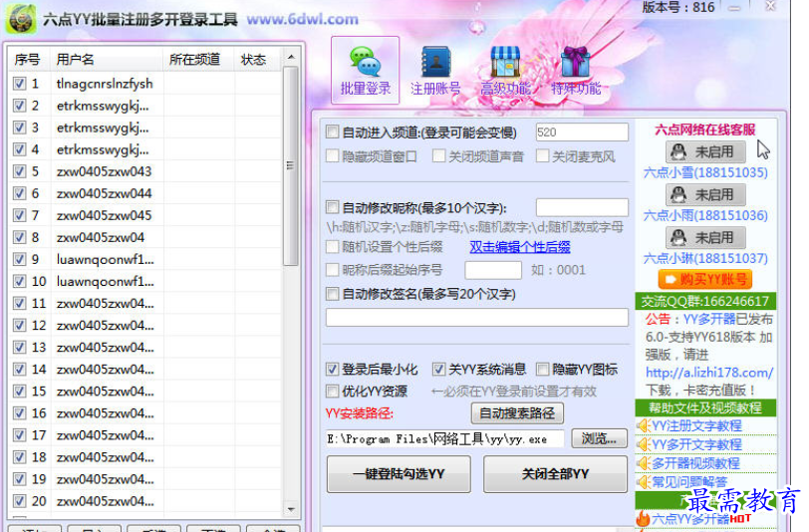Click the channel number field showing 520
Viewport: 809px width, 532px height.
click(582, 133)
